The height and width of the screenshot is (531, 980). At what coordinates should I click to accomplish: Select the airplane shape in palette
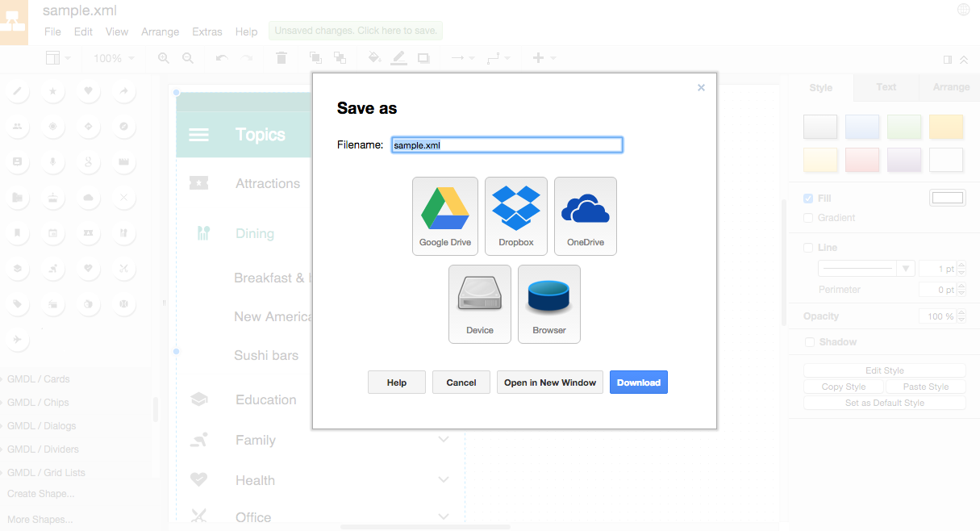click(x=18, y=340)
